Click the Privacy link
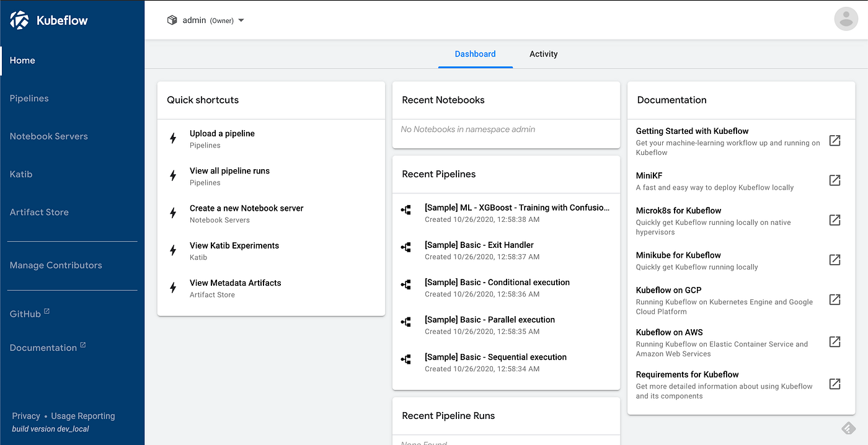Screen dimensions: 868x445 pos(26,416)
